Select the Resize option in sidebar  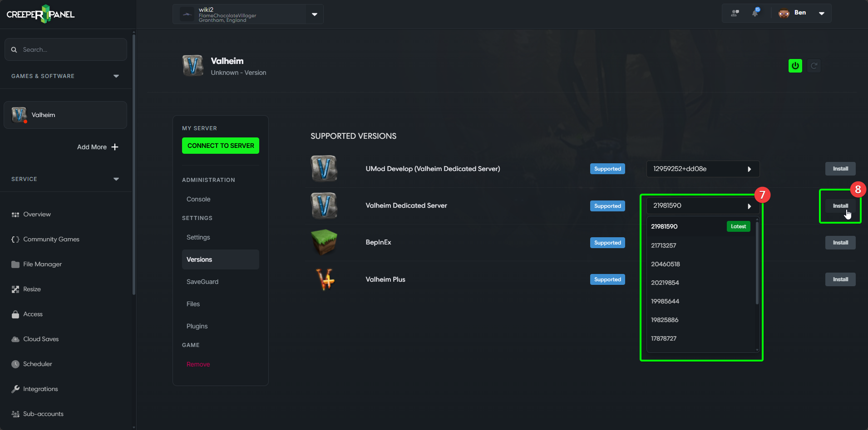[32, 289]
